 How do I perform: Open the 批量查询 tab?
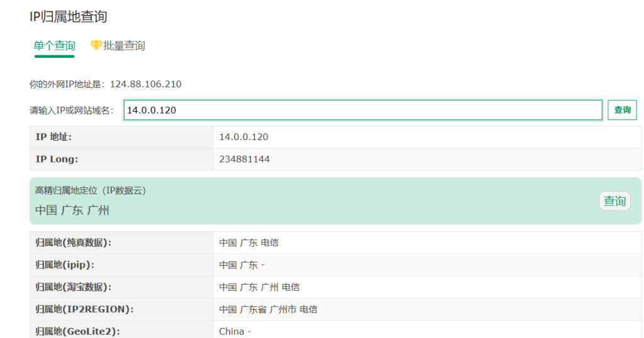point(124,46)
